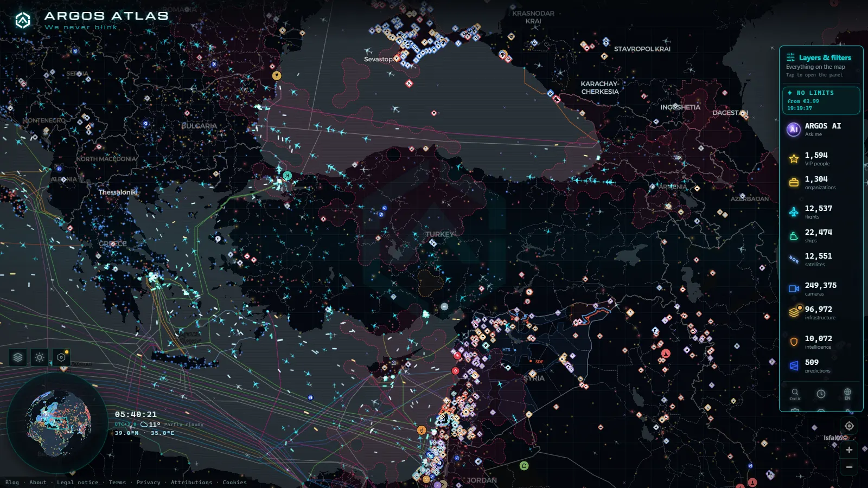Image resolution: width=868 pixels, height=488 pixels.
Task: Open the Blog footer link
Action: [12, 483]
